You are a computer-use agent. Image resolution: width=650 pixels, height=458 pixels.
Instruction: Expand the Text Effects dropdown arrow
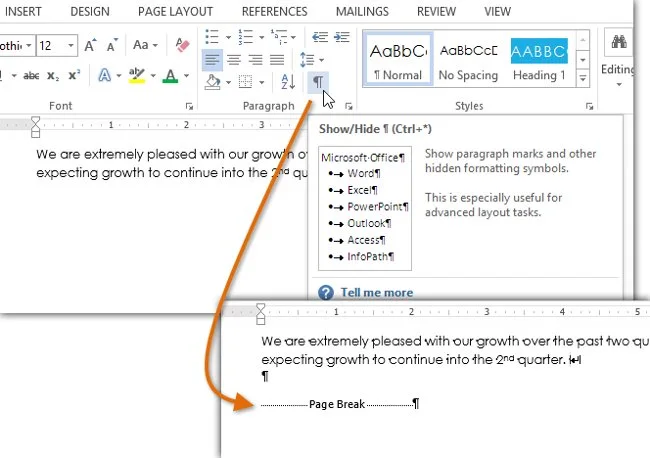point(119,76)
